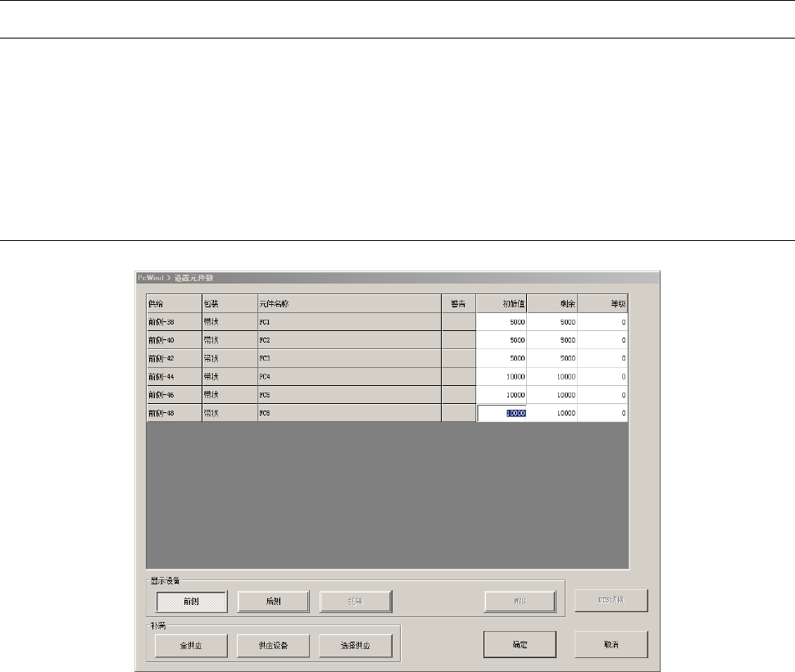
Task: Click the warning cell for FC1
Action: click(x=459, y=322)
